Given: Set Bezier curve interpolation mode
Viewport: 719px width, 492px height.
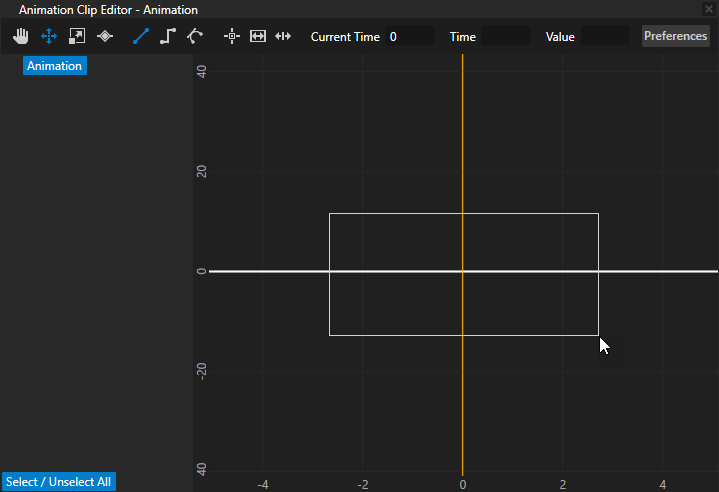Looking at the screenshot, I should (195, 36).
